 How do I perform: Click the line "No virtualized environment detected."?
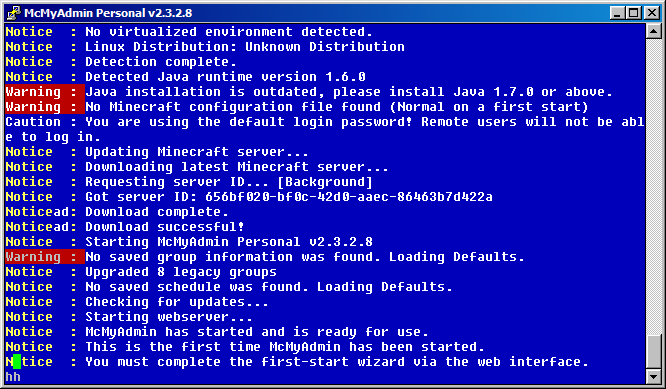(229, 32)
